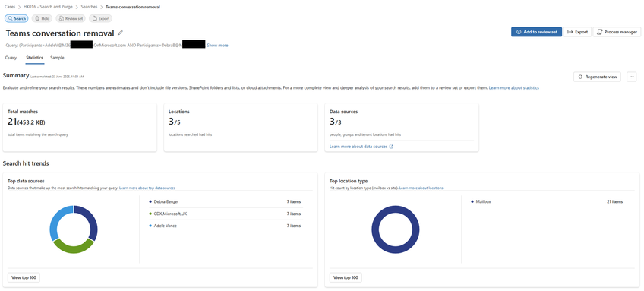Open the external link icon beside data sources

point(391,147)
